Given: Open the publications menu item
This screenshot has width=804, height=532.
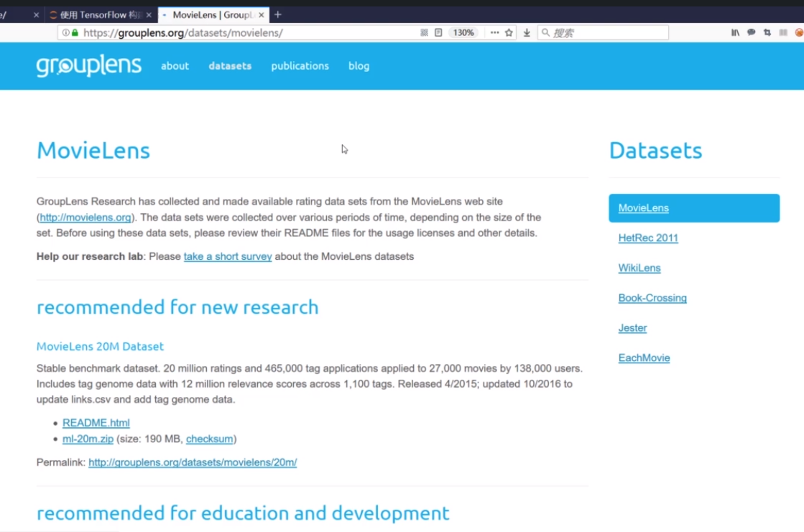Looking at the screenshot, I should click(300, 66).
